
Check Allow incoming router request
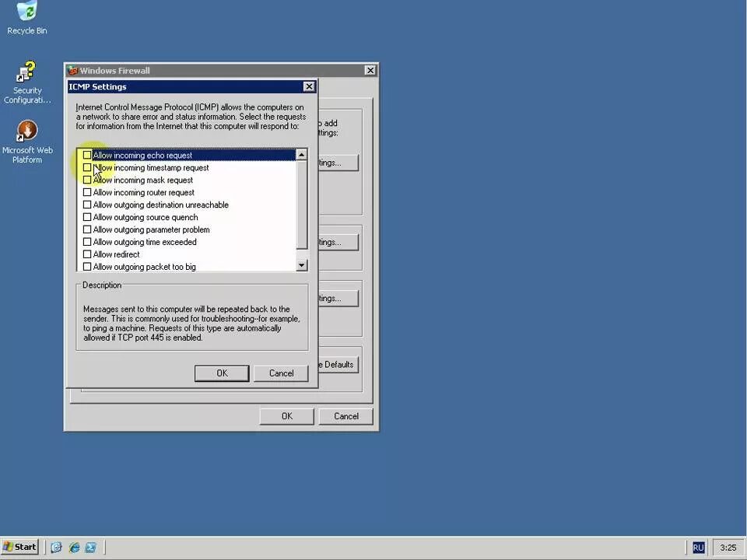pos(86,192)
